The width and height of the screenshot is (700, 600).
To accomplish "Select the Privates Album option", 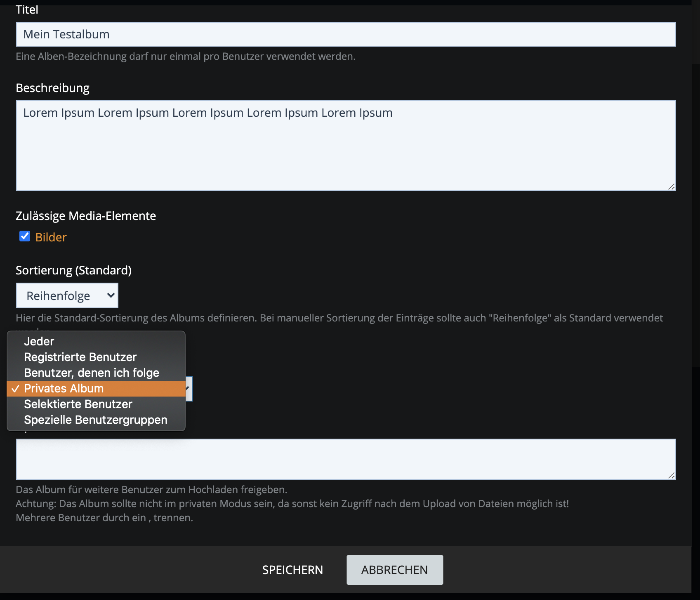I will [64, 389].
